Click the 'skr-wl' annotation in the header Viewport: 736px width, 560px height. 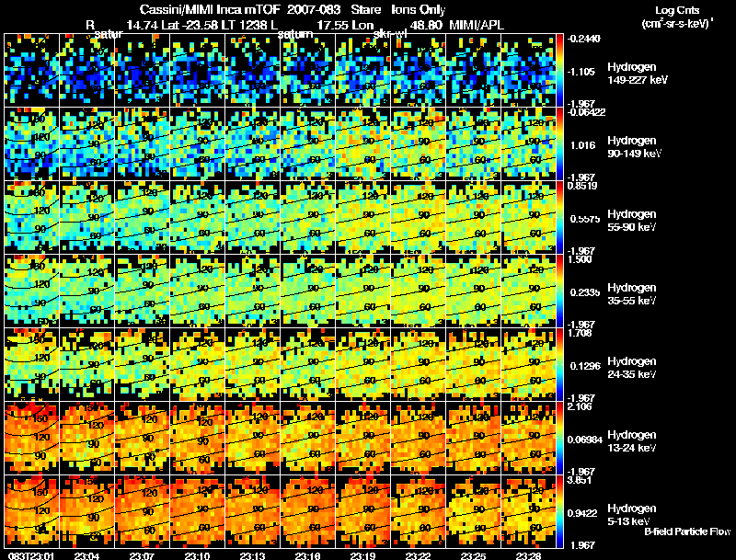389,34
